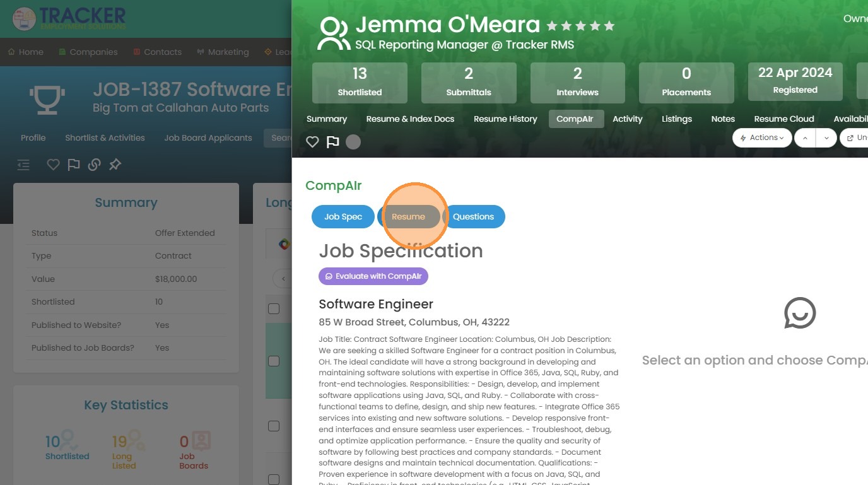Click the down chevron next to Actions
The image size is (868, 485).
click(826, 137)
